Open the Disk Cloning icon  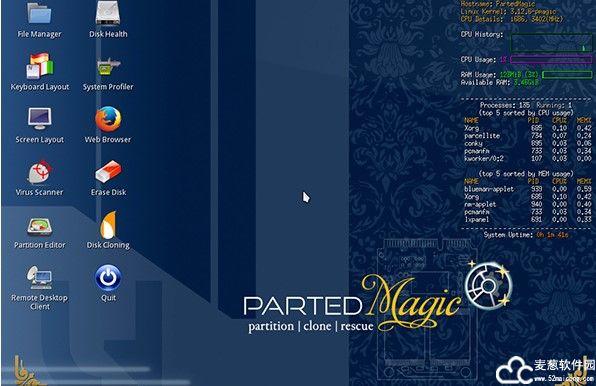coord(108,230)
